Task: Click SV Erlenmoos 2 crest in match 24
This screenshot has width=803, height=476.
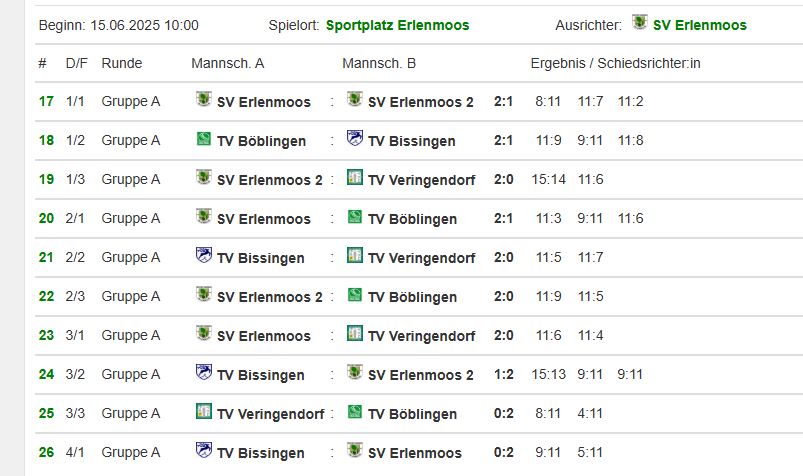Action: pos(355,373)
